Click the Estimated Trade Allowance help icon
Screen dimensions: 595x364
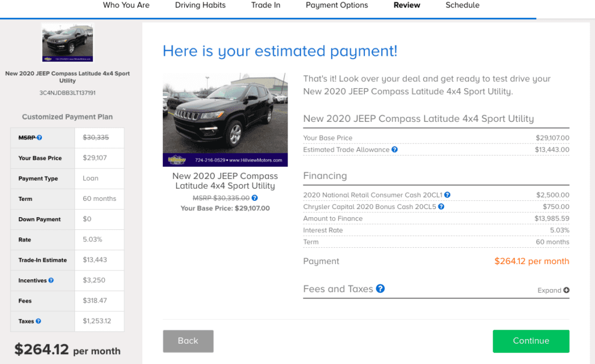395,149
